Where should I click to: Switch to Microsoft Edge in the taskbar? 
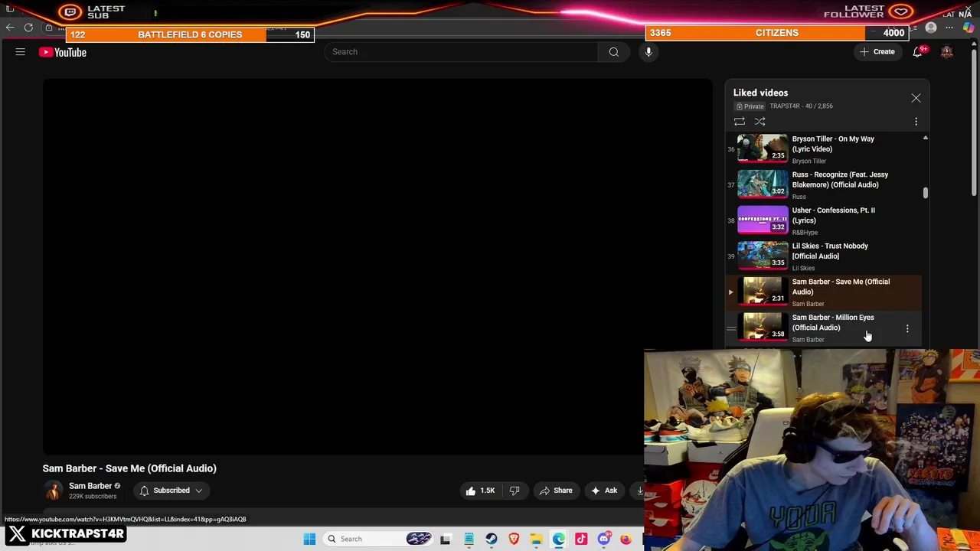pyautogui.click(x=559, y=539)
